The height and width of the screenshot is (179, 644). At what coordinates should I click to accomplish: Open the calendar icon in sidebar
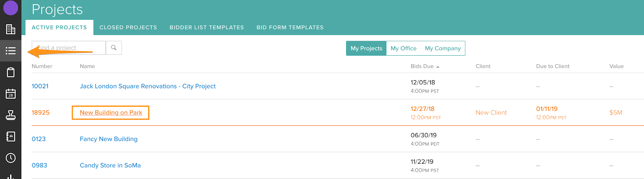(10, 94)
